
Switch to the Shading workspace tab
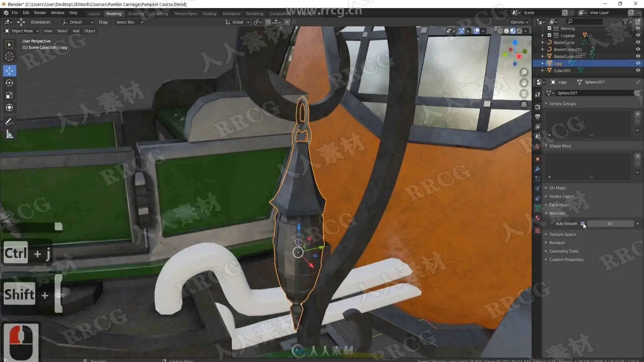click(209, 14)
